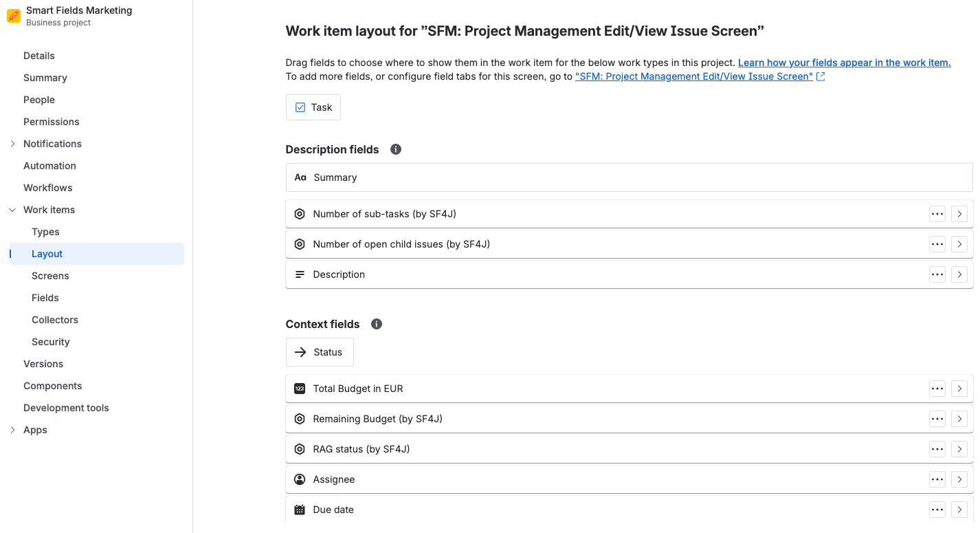Click the Summary field row

(628, 177)
